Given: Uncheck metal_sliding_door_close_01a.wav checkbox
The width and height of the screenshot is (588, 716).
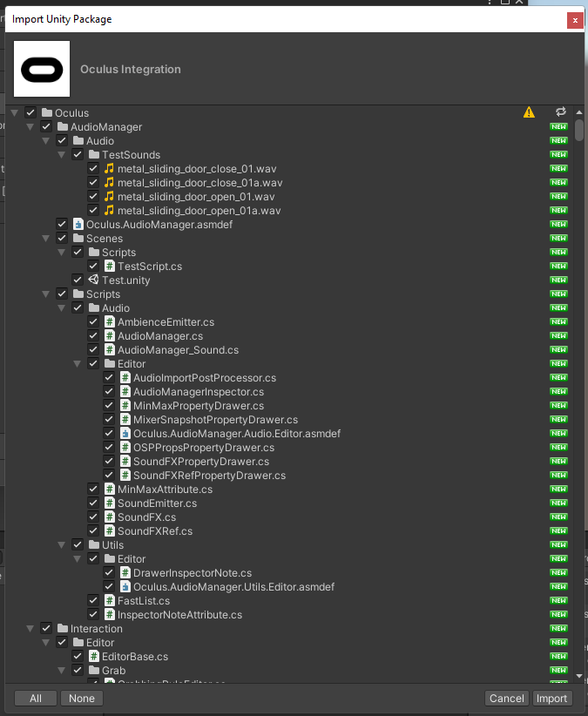Looking at the screenshot, I should point(93,182).
